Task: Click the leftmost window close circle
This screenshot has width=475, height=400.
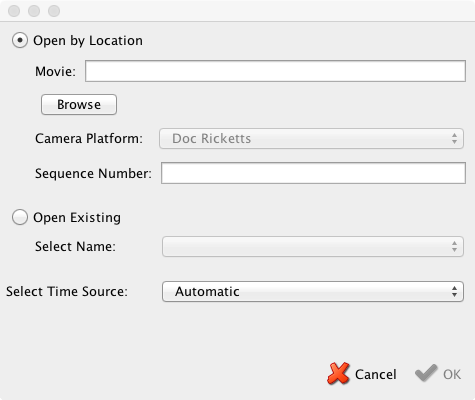Action: coord(14,11)
